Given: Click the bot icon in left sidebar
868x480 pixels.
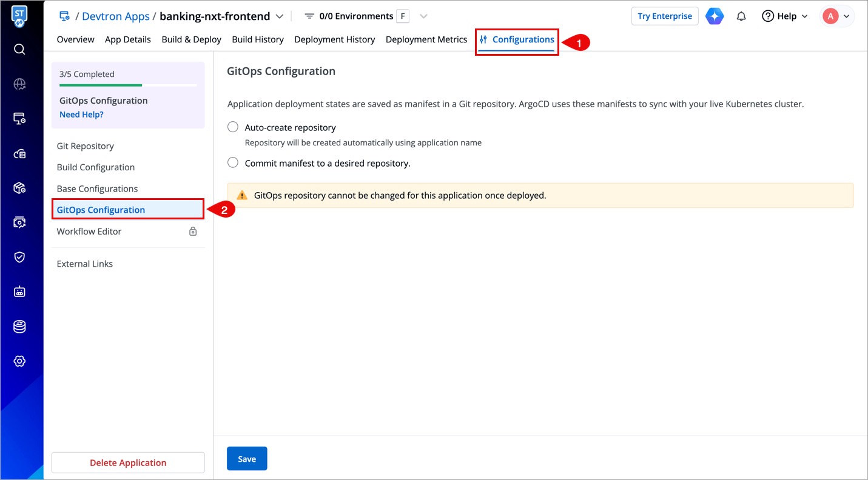Looking at the screenshot, I should coord(19,292).
